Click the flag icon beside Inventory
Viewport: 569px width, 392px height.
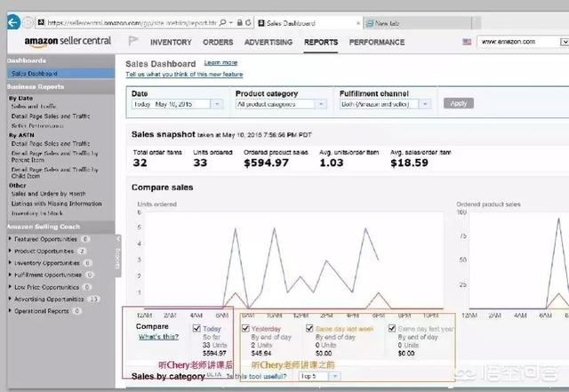pos(133,41)
